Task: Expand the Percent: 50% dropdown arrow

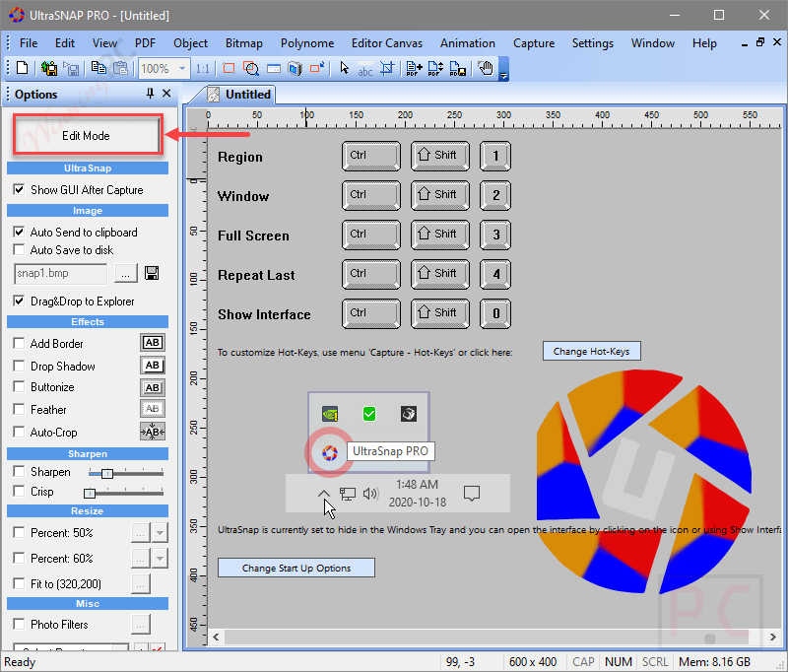Action: point(160,532)
